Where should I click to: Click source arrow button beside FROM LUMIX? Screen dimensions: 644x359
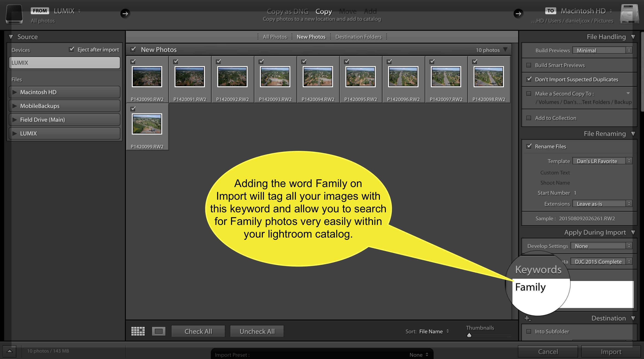pos(125,13)
